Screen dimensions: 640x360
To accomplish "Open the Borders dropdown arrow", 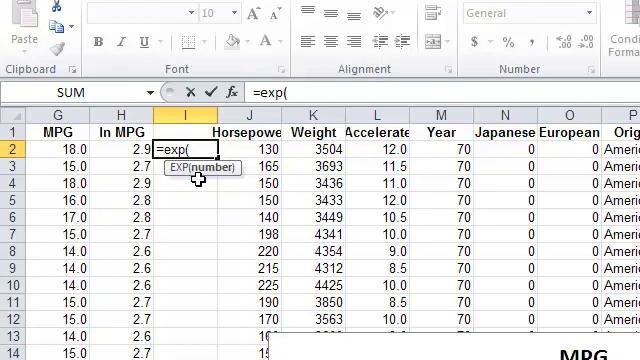I will [x=204, y=42].
